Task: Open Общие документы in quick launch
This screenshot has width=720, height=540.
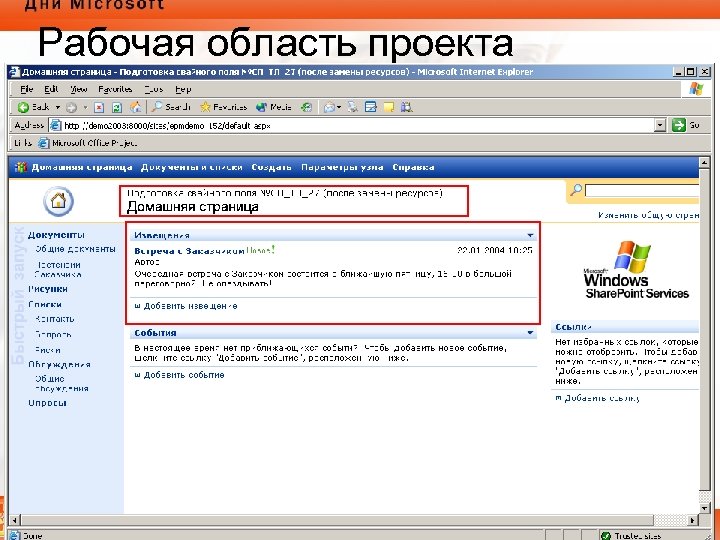Action: (x=75, y=249)
